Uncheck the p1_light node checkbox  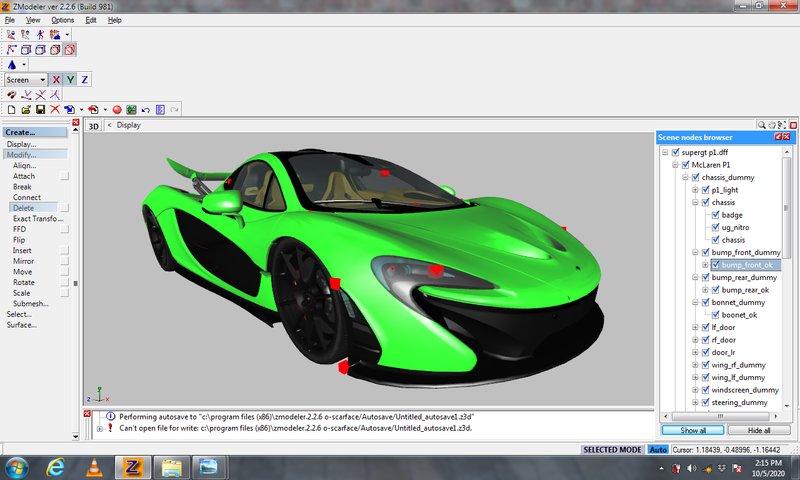point(705,190)
